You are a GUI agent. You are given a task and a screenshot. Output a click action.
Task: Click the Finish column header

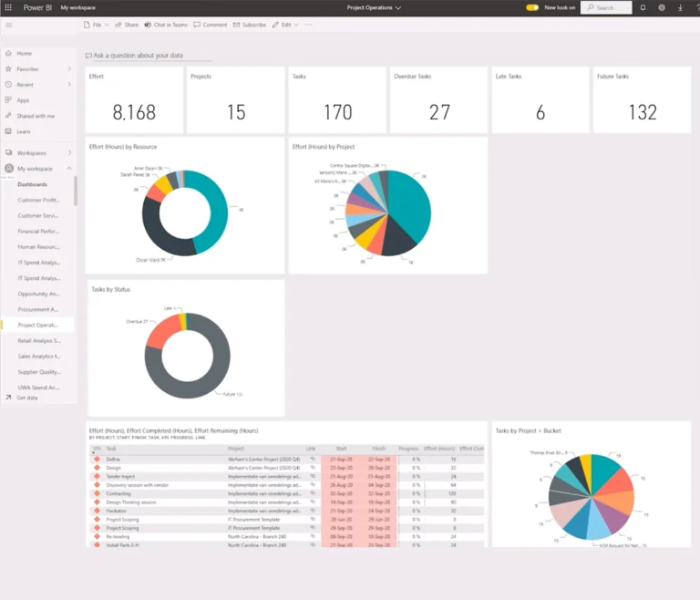tap(378, 449)
